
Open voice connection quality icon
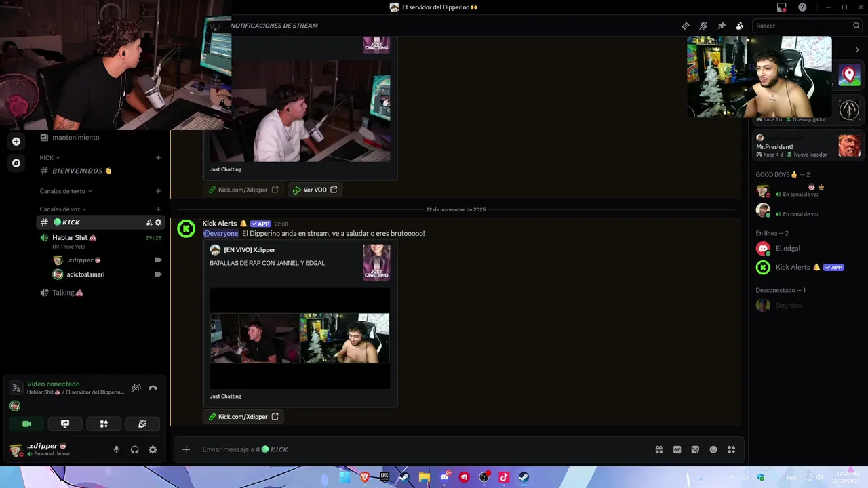pyautogui.click(x=16, y=388)
